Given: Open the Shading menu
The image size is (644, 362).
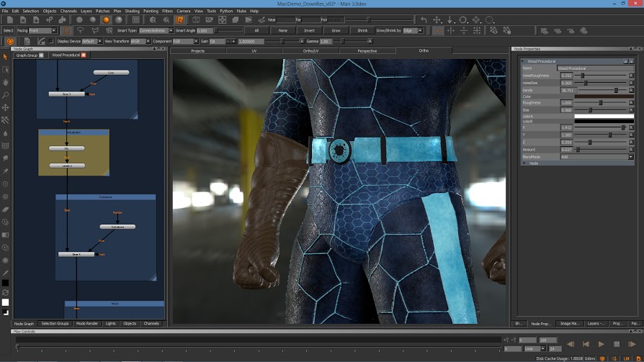Looking at the screenshot, I should (132, 11).
